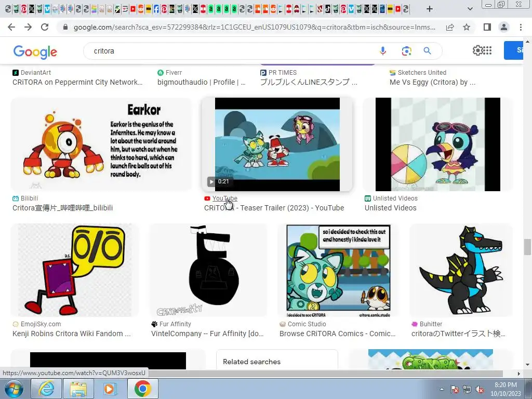Click the address bar URL
Viewport: 532px width, 399px height.
click(255, 27)
